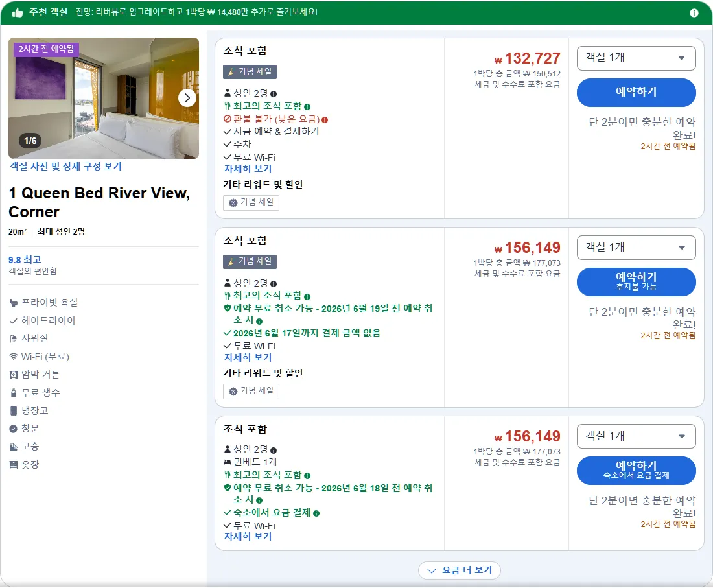Click info icon beside 숙소에서 요금 결제 line
Screen dimensions: 713x588
coord(316,513)
